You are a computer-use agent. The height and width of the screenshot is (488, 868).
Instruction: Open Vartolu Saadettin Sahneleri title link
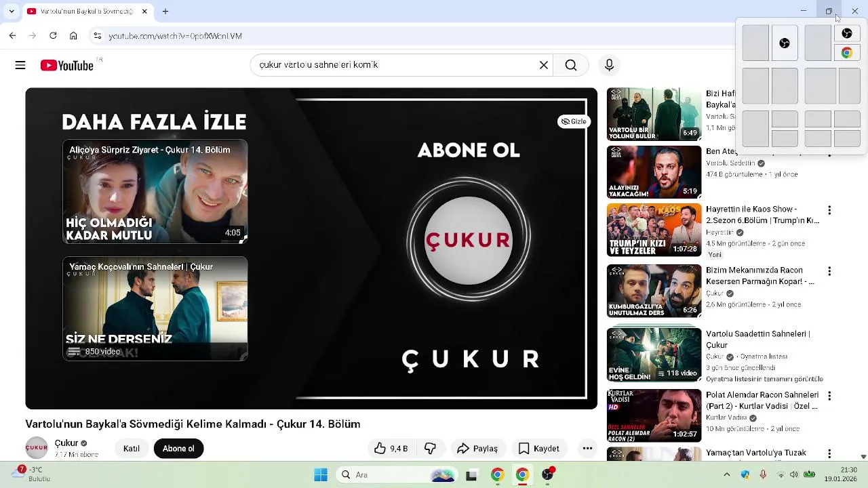(757, 340)
